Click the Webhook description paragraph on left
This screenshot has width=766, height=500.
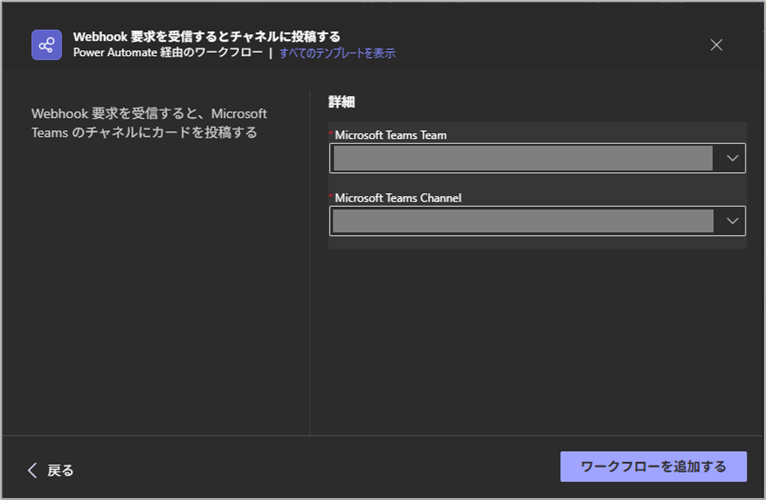149,123
